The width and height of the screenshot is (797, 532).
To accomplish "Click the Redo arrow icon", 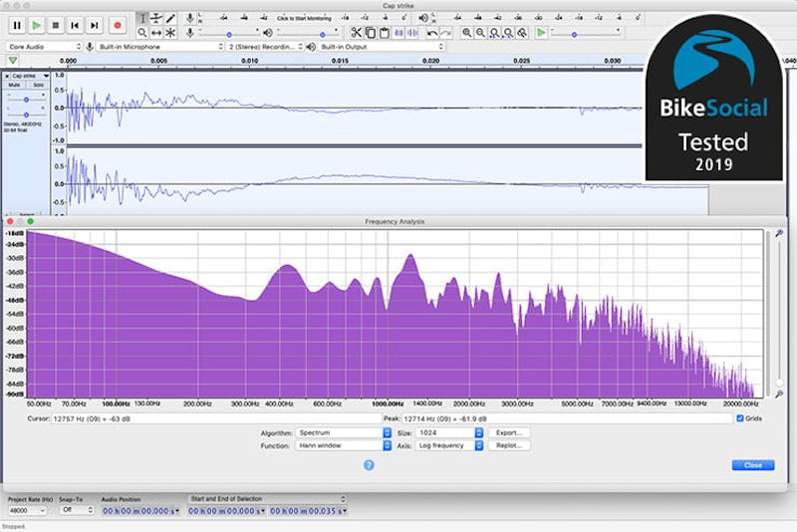I will [445, 33].
